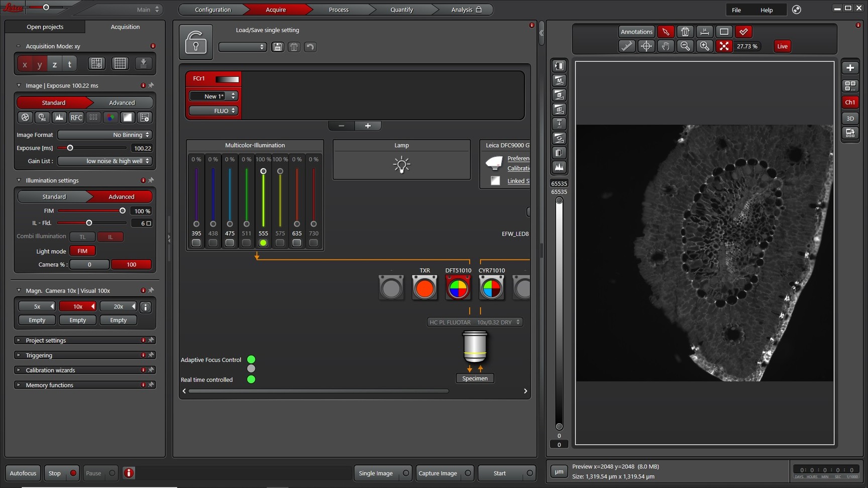
Task: Click the Start acquisition button
Action: pyautogui.click(x=499, y=473)
